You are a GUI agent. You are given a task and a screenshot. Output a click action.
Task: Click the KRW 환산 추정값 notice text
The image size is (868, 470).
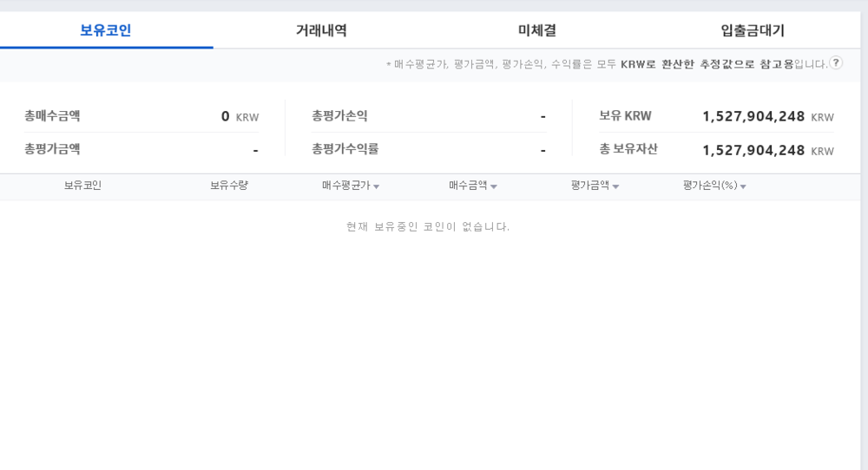point(606,64)
